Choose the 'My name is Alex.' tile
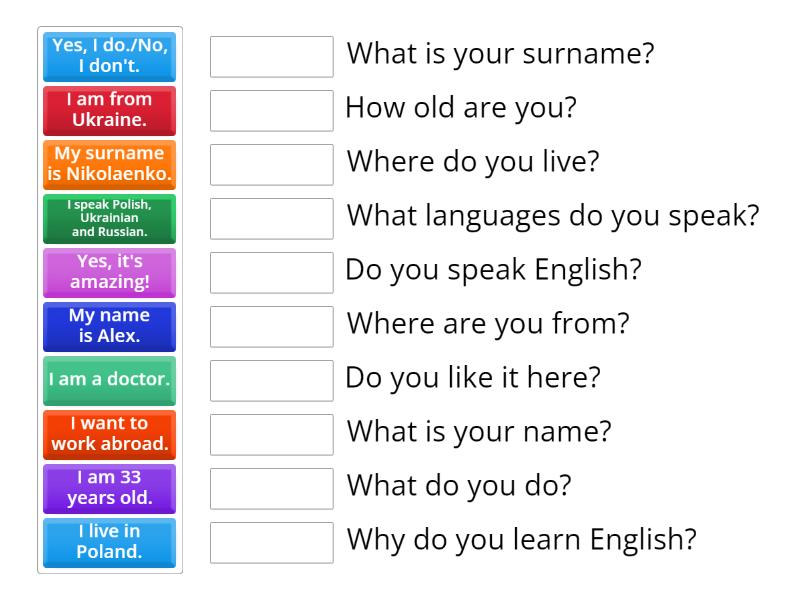Image resolution: width=800 pixels, height=600 pixels. 110,327
